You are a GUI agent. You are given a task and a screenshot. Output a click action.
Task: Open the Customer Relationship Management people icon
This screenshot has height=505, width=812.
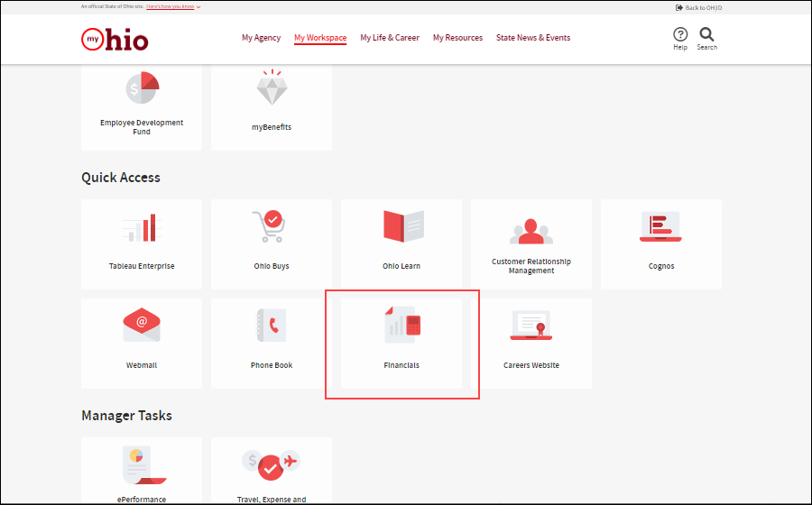click(531, 230)
